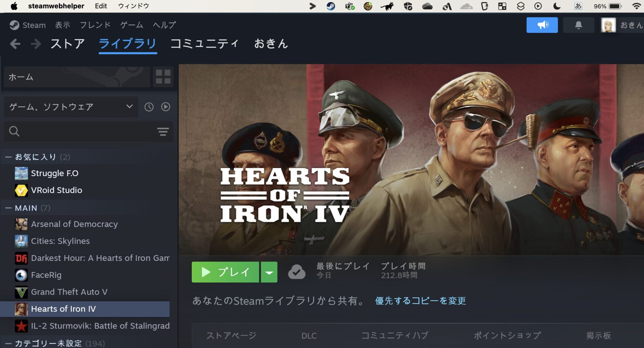This screenshot has height=348, width=644.
Task: Click the ホーム library button
Action: pyautogui.click(x=77, y=77)
